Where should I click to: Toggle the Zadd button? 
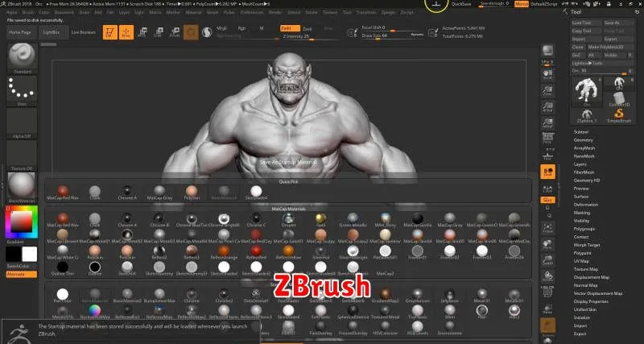click(290, 28)
